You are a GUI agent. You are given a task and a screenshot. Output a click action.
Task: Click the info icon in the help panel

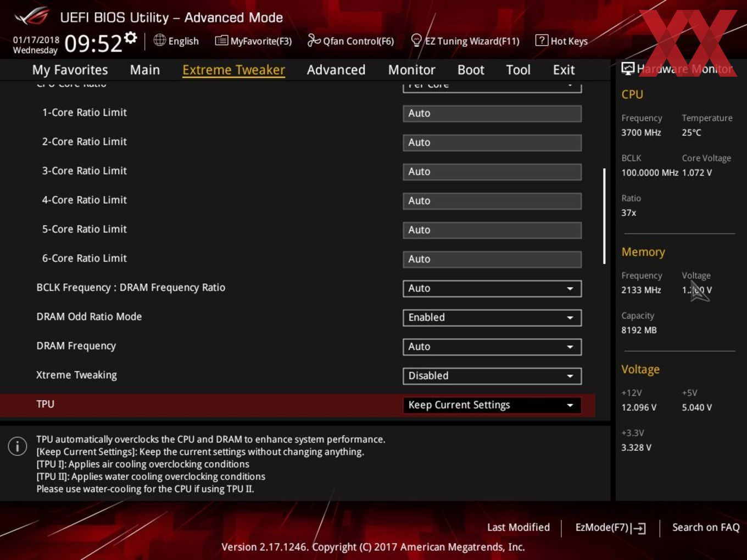(18, 446)
